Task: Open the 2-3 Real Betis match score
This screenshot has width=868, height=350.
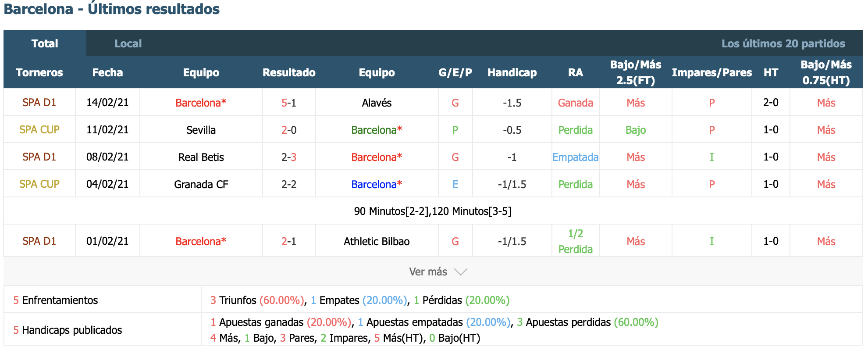Action: click(x=289, y=157)
